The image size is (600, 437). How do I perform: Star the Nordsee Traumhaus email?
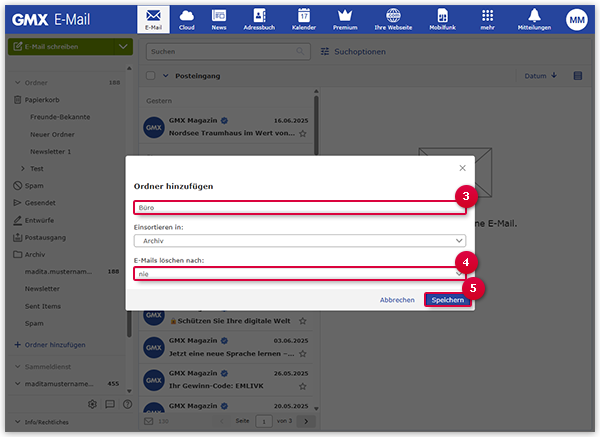(303, 134)
